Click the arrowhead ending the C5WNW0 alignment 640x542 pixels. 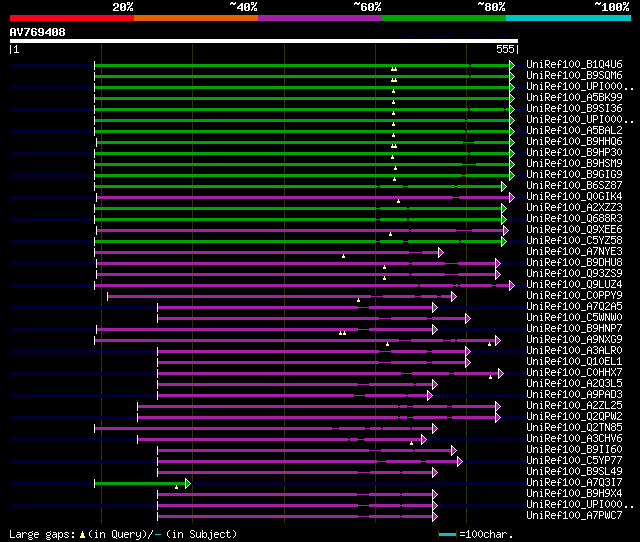click(468, 318)
